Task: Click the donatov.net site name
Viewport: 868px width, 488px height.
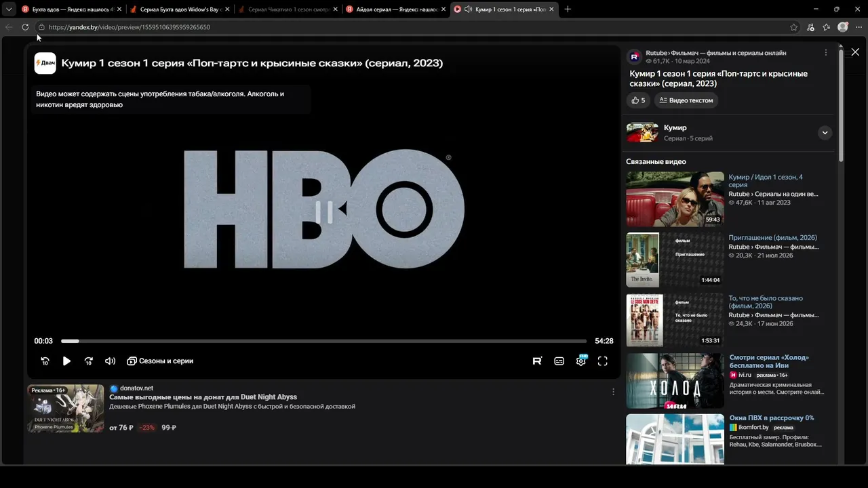Action: (x=136, y=388)
